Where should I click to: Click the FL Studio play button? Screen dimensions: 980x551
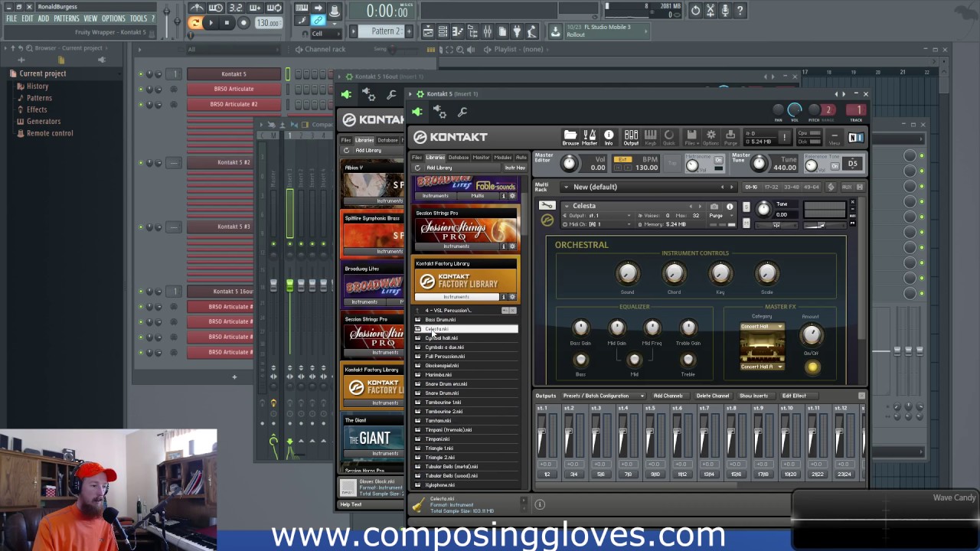211,23
